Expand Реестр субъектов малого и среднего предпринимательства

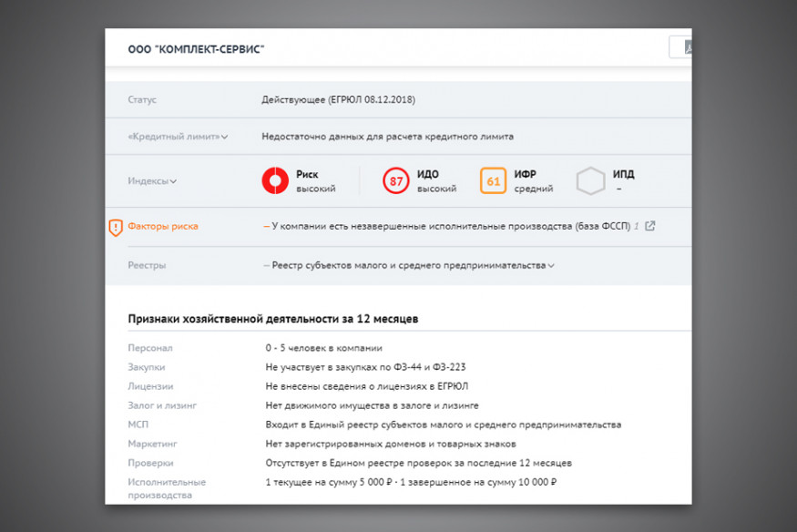pyautogui.click(x=551, y=266)
